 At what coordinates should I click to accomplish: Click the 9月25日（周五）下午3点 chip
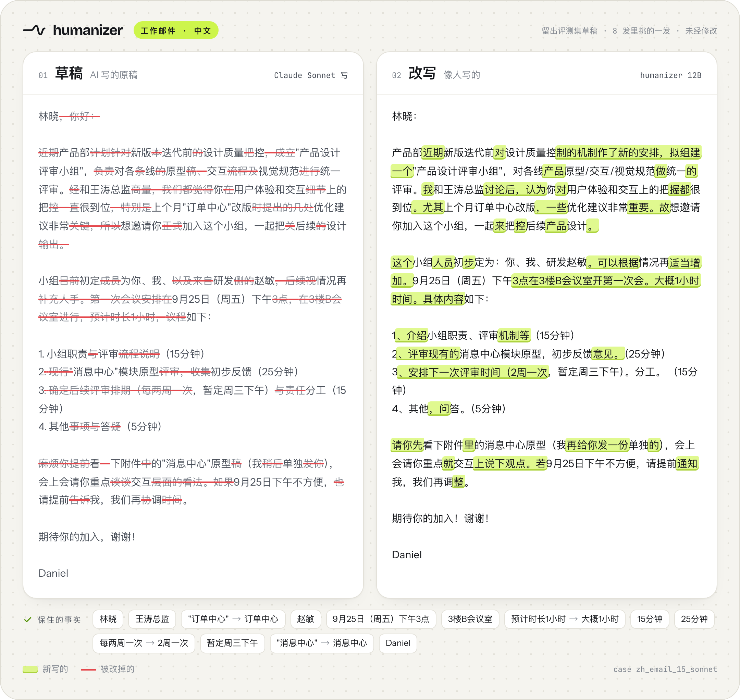(381, 619)
